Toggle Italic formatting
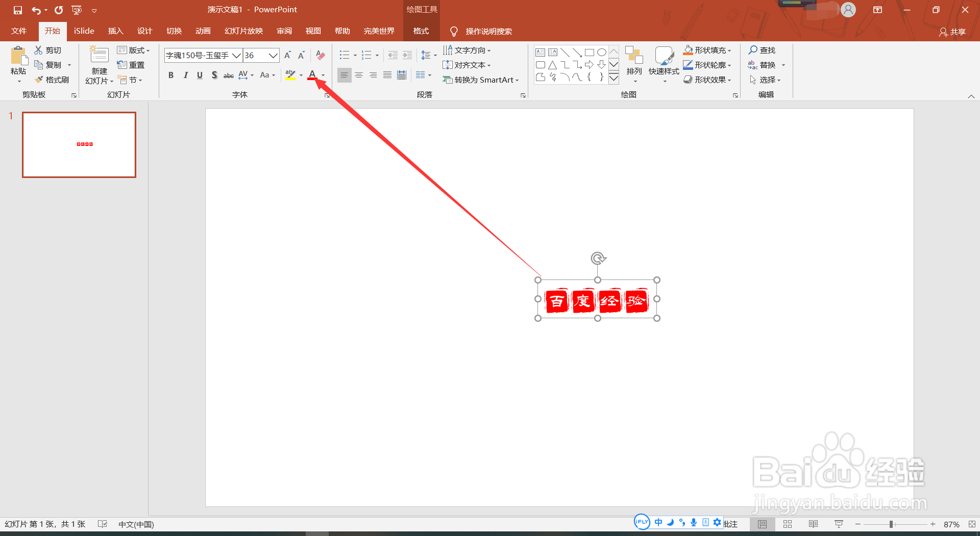Viewport: 980px width, 536px height. (185, 75)
